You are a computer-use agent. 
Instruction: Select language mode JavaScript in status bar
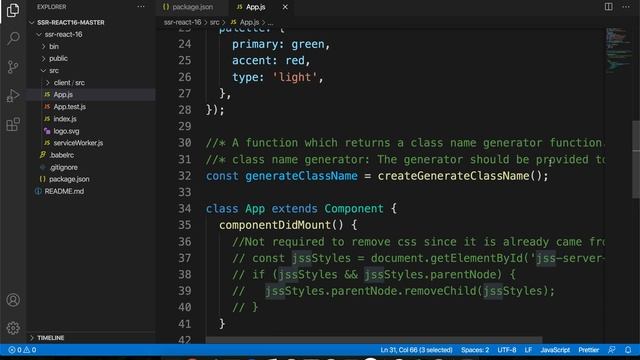[555, 350]
